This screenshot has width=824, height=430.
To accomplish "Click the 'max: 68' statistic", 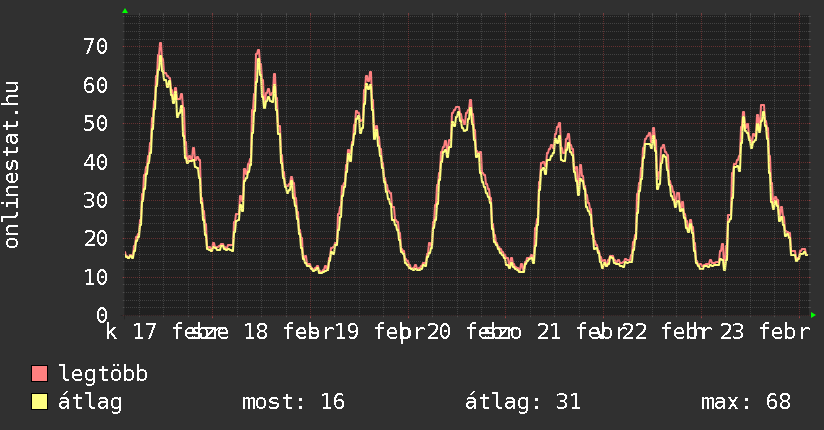I will tap(746, 402).
